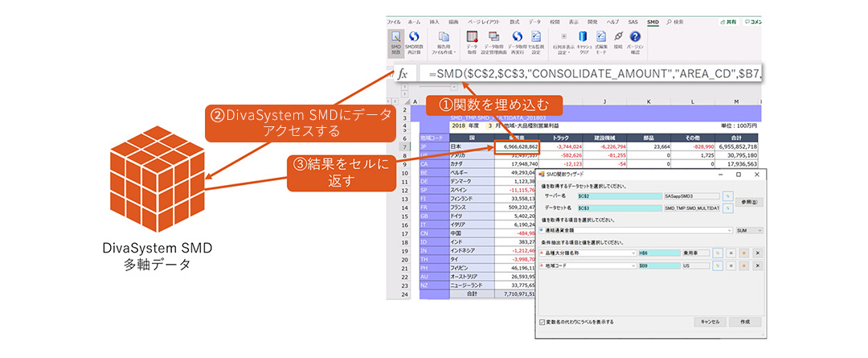868x358 pixels.
Task: Click the 参照 browse button
Action: click(x=749, y=202)
